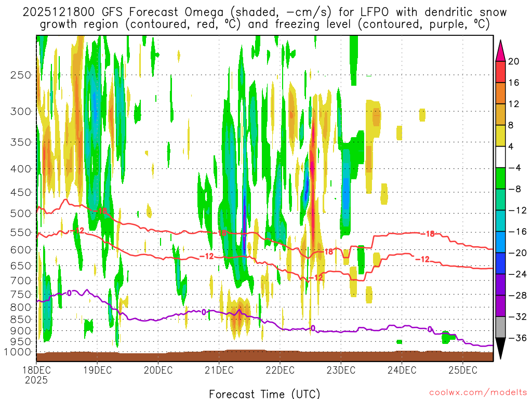
Task: Click the brown terrain band at chart bottom
Action: point(264,356)
